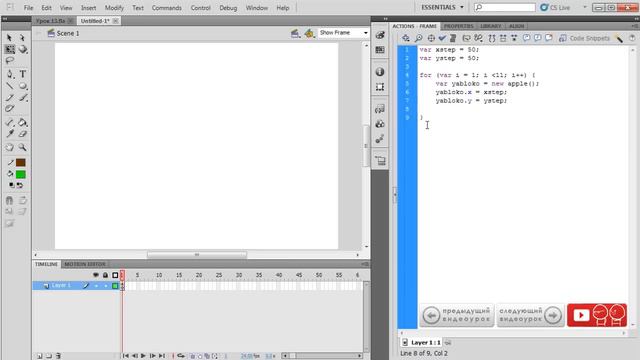Toggle Layer 1 green outline square
The width and height of the screenshot is (640, 360).
[x=115, y=286]
